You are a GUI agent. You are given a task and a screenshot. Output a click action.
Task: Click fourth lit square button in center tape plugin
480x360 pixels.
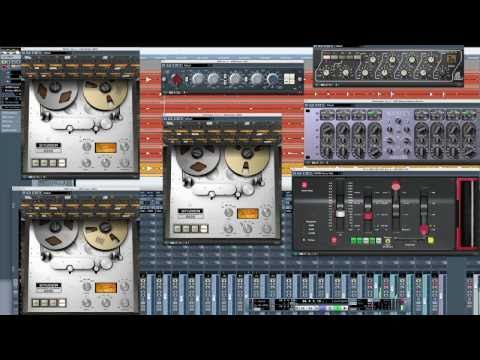204,229
